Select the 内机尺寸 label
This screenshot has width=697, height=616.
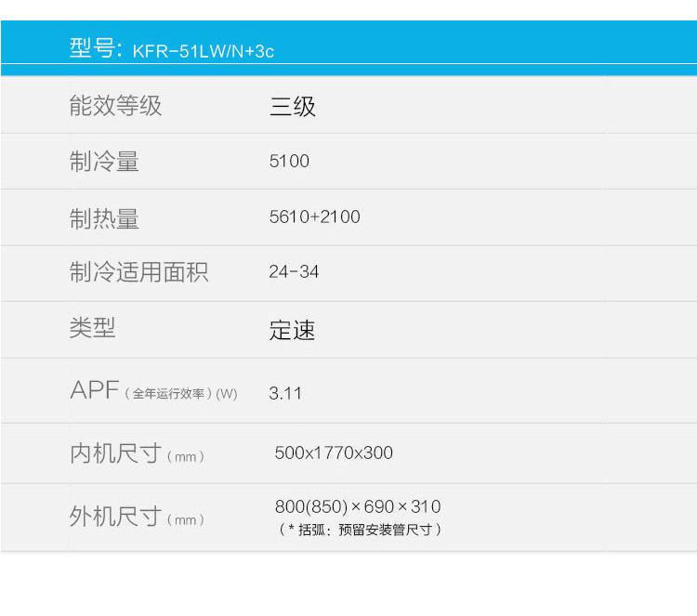pyautogui.click(x=115, y=454)
